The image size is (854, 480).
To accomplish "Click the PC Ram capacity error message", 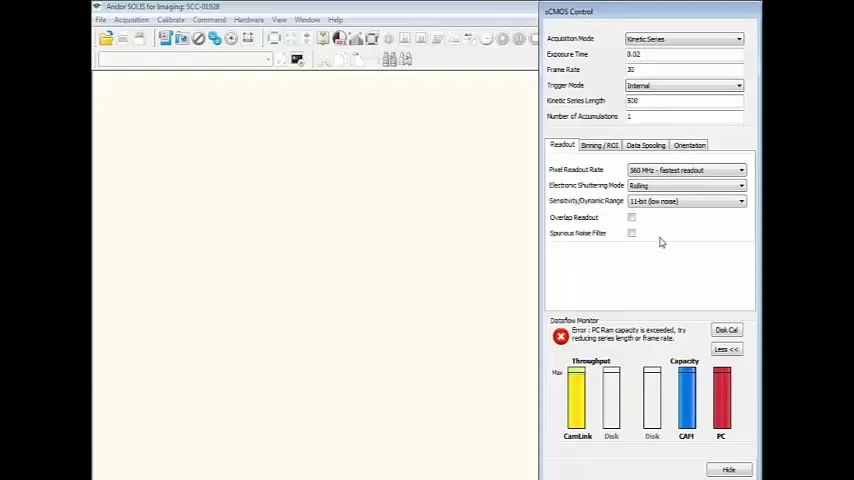I will [629, 334].
